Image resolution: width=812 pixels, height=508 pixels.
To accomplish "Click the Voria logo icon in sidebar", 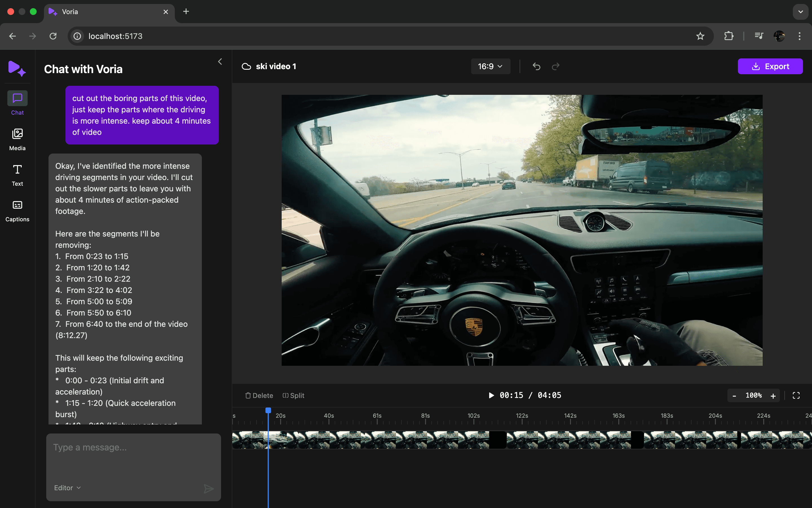I will coord(17,68).
